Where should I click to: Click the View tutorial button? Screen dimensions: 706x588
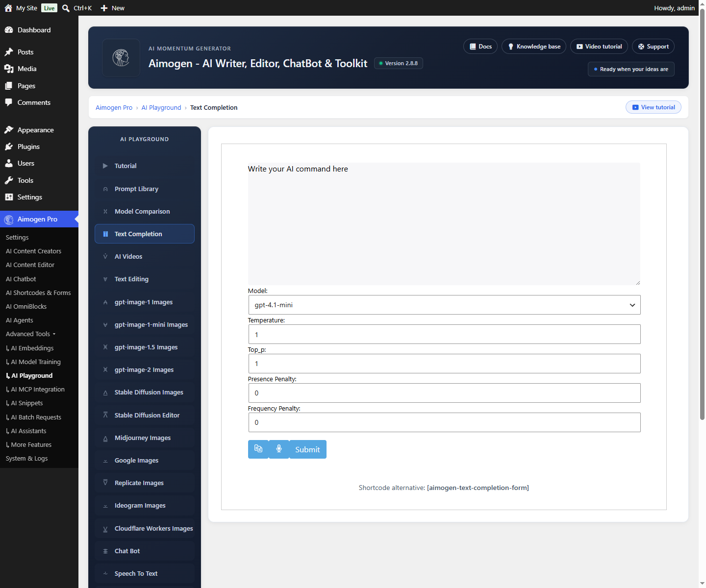click(x=654, y=107)
